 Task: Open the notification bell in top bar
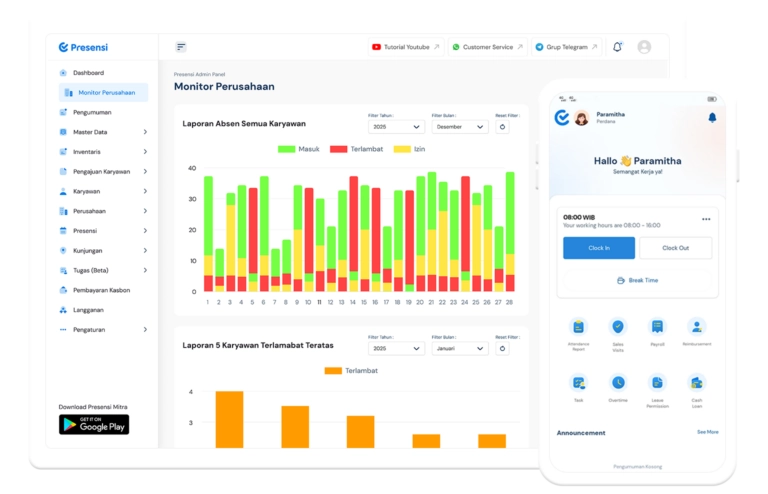617,47
